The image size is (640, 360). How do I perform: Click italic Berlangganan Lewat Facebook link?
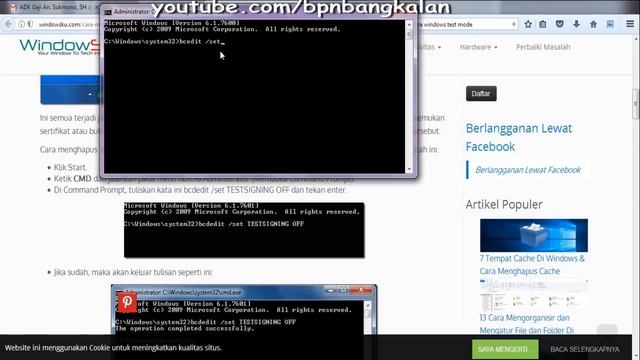[528, 170]
